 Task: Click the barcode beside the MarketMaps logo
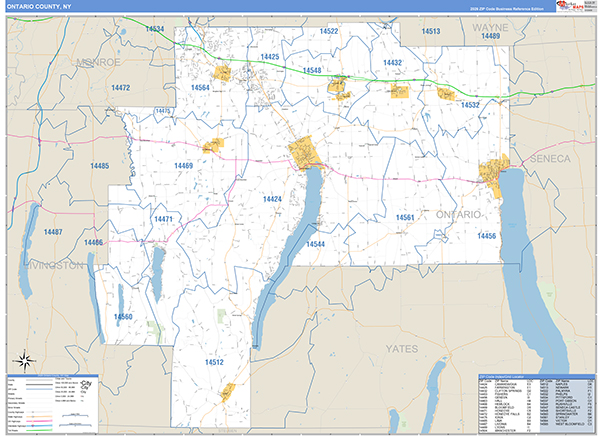[x=588, y=7]
